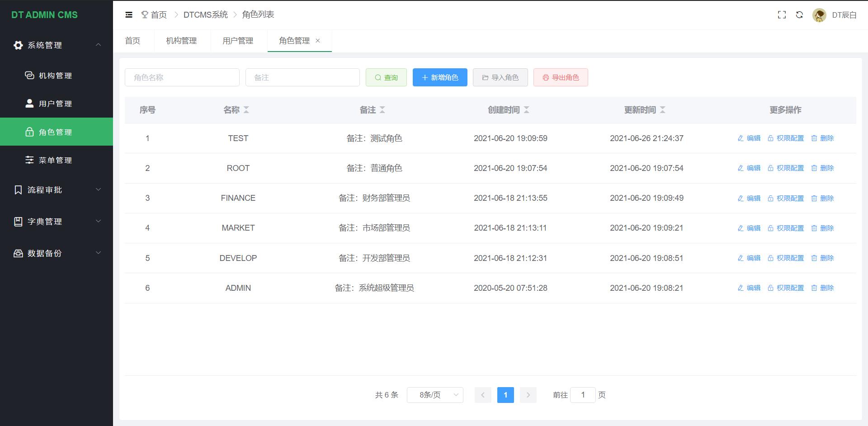
Task: Click the lock icon for ROOT role
Action: point(770,168)
